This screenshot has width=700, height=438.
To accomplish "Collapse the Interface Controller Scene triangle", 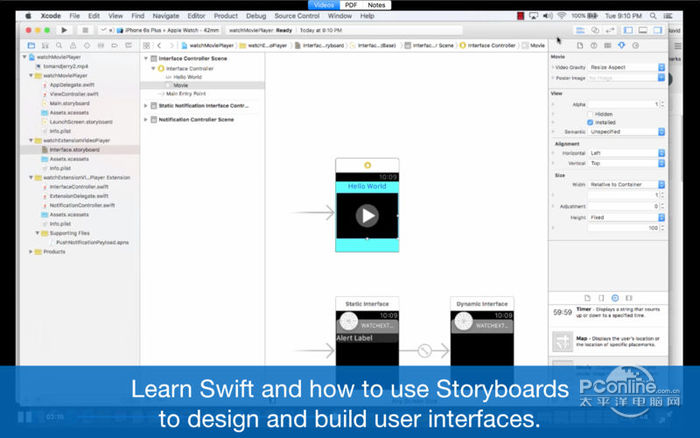I will tap(146, 58).
